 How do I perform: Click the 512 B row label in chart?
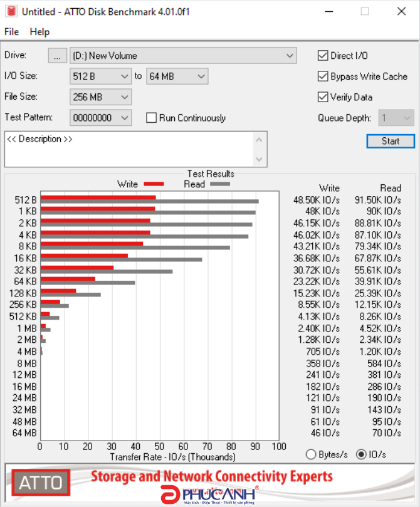(26, 200)
